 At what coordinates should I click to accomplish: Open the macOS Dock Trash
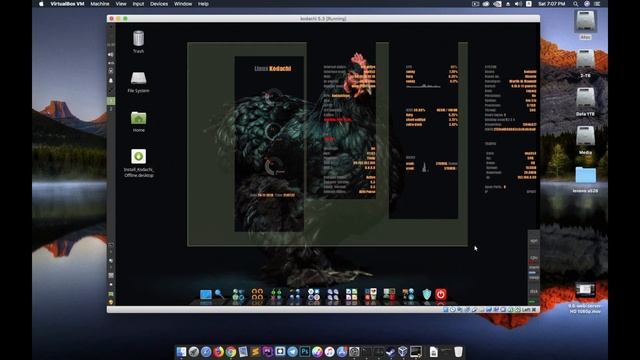coord(458,351)
